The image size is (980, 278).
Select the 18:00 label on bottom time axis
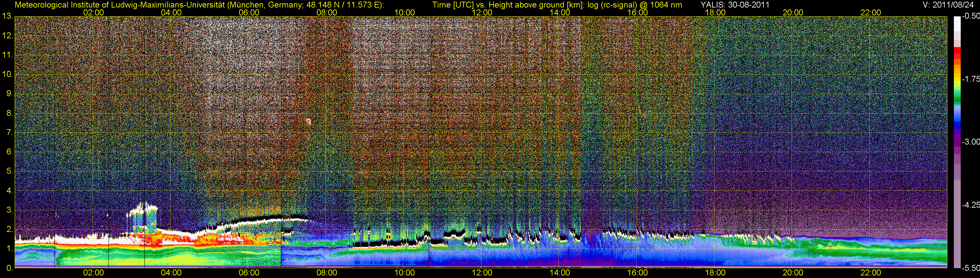point(715,273)
